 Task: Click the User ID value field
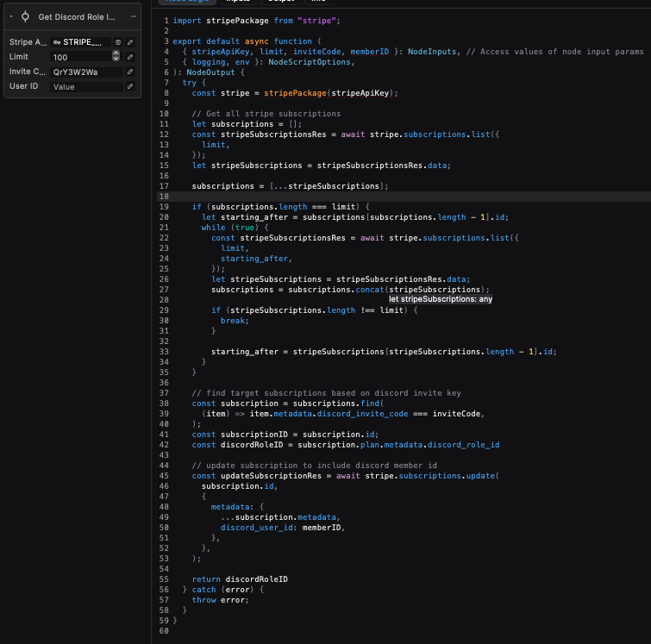[86, 86]
